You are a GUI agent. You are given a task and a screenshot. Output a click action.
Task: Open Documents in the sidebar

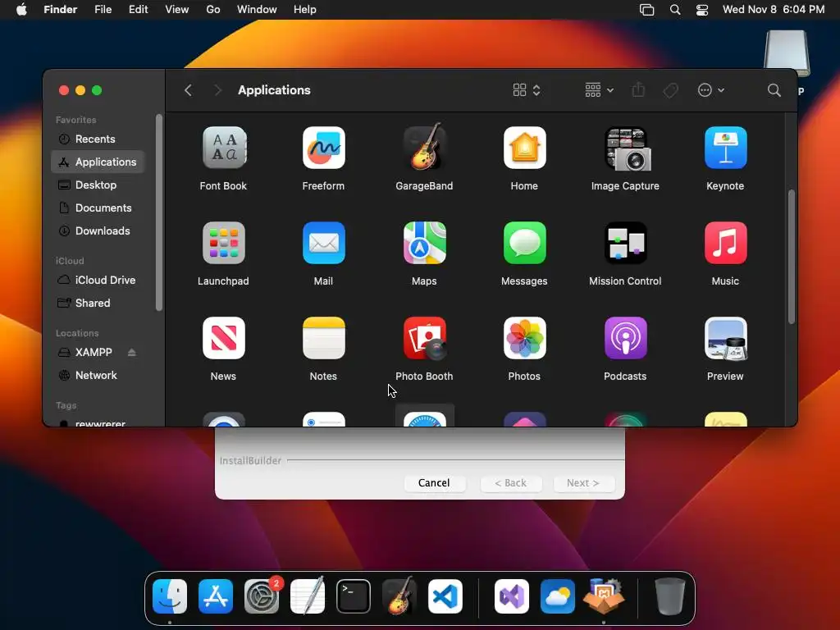click(x=98, y=208)
